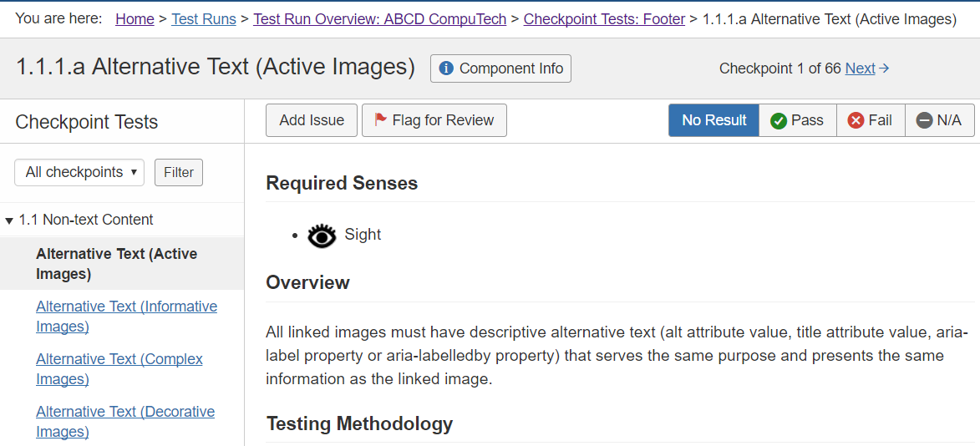Open Checkpoint Tests: Footer breadcrumb link
The height and width of the screenshot is (446, 980).
(604, 19)
